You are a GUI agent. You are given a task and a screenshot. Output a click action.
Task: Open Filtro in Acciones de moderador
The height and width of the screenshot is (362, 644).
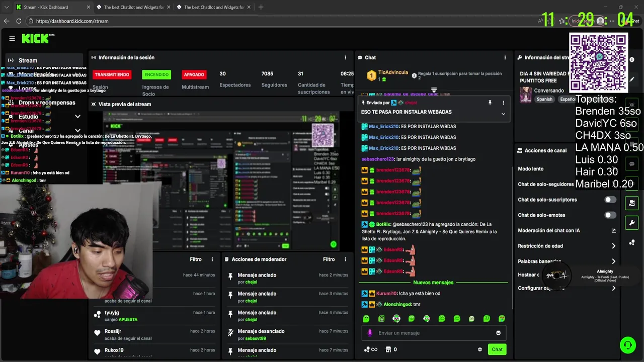tap(329, 259)
